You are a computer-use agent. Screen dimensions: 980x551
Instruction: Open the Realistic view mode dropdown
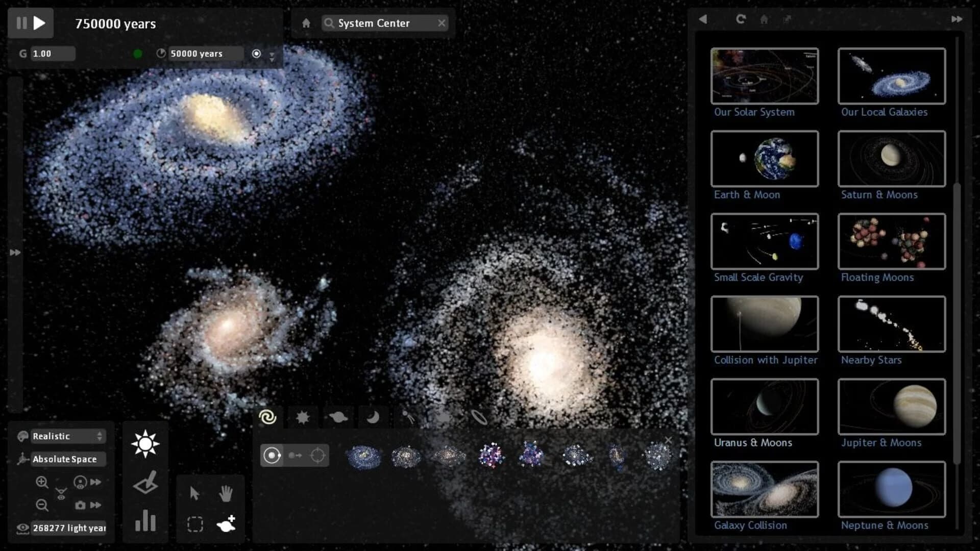click(x=66, y=436)
